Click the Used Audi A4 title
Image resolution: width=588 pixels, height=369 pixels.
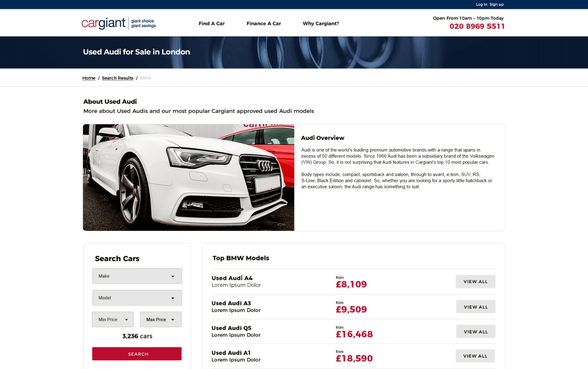point(232,278)
